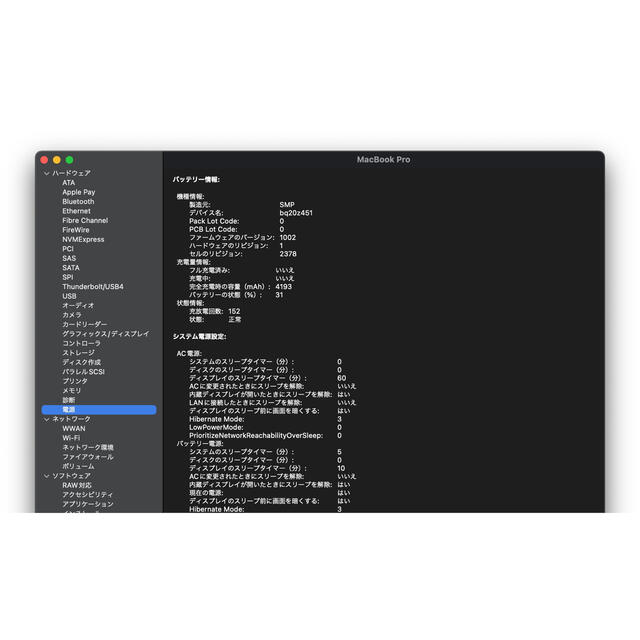Open グラフィックス/ディスプレイ entry
The height and width of the screenshot is (640, 640).
click(106, 334)
